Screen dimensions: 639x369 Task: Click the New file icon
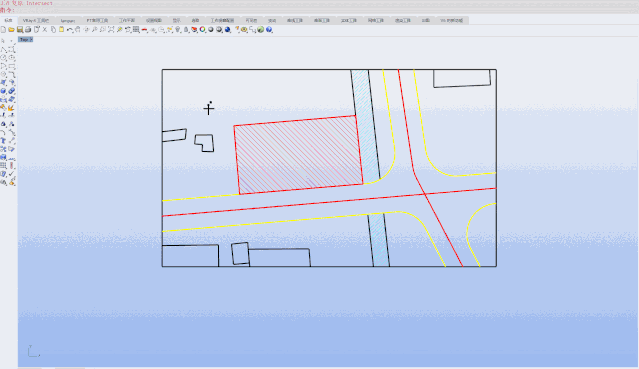[3, 30]
